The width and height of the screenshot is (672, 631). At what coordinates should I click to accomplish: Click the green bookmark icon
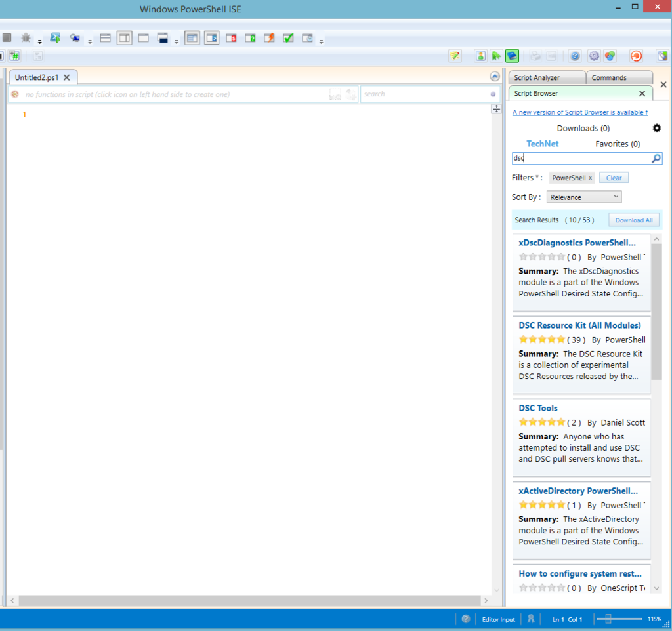pyautogui.click(x=496, y=56)
